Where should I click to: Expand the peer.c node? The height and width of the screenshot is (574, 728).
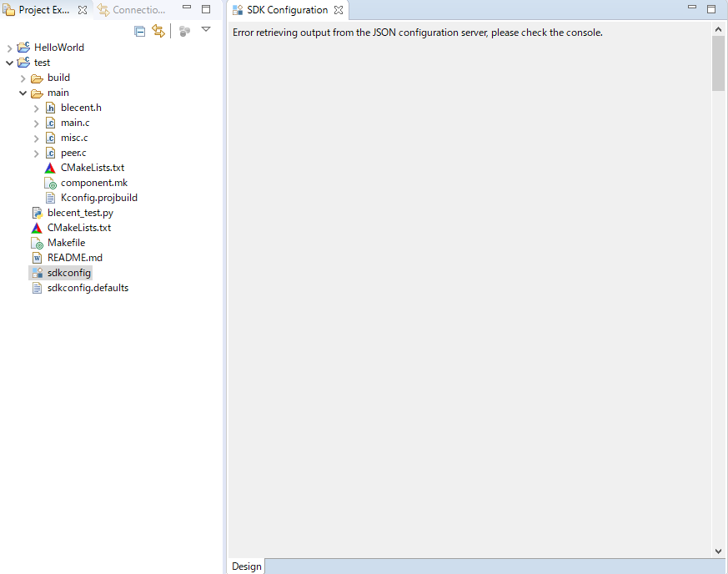(x=36, y=154)
